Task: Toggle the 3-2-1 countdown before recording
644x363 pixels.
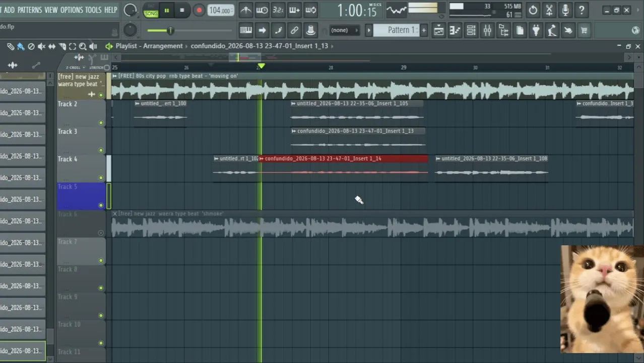Action: point(278,10)
